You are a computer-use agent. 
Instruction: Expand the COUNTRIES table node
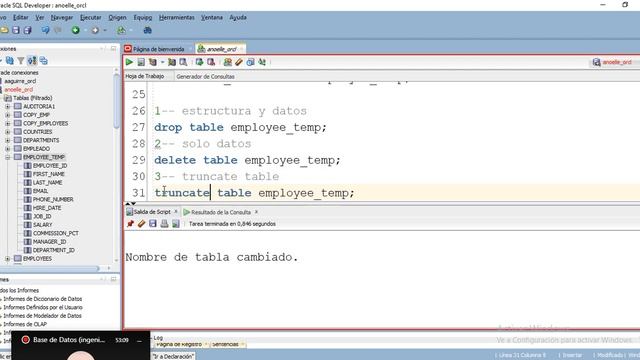point(7,132)
